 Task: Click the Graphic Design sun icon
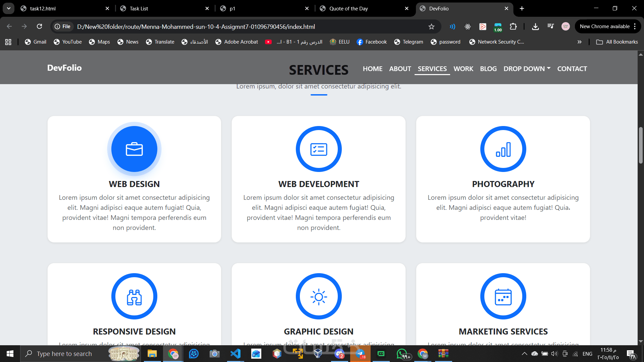(x=319, y=297)
